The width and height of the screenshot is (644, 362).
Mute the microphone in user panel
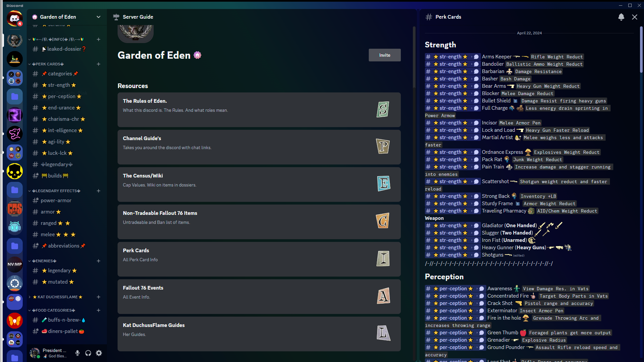pos(77,353)
